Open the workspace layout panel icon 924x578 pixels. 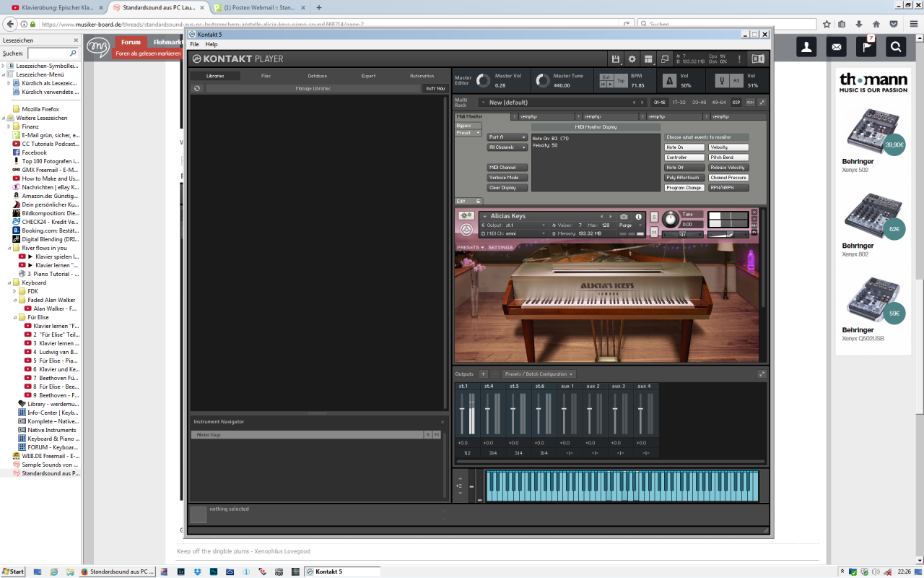[x=649, y=59]
